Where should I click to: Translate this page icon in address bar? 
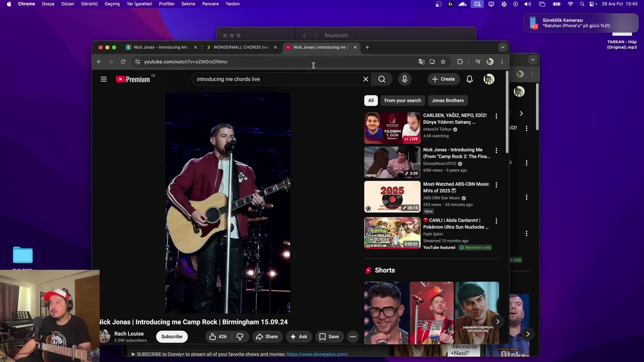click(x=422, y=61)
